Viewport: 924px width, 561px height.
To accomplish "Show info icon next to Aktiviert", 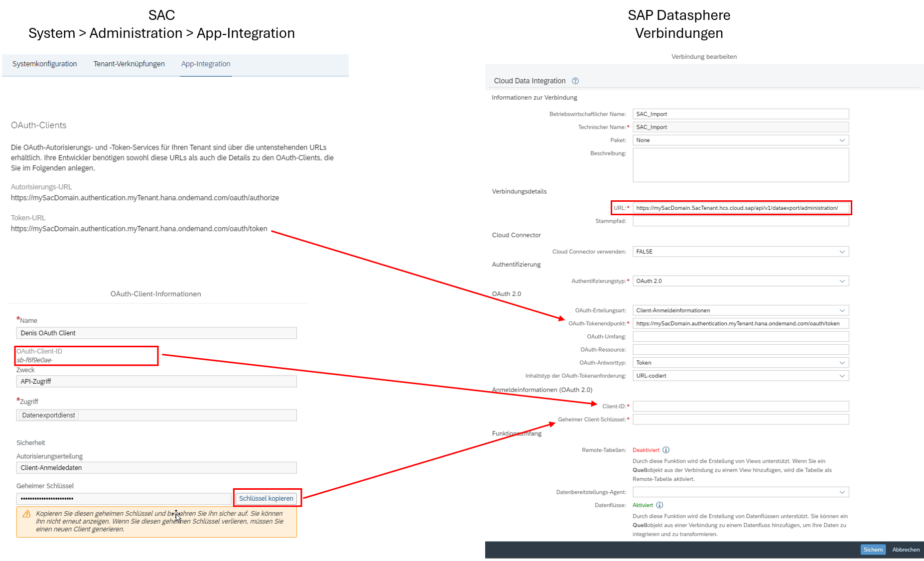I will [x=660, y=505].
